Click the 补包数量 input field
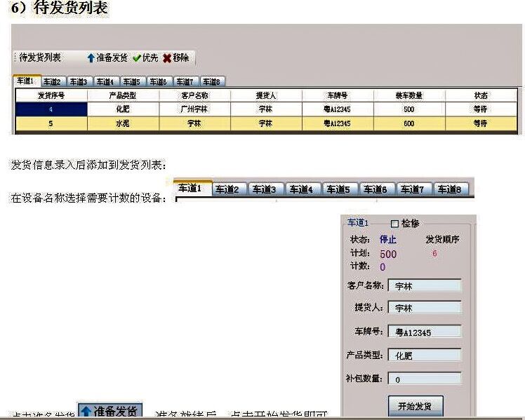 (x=424, y=379)
